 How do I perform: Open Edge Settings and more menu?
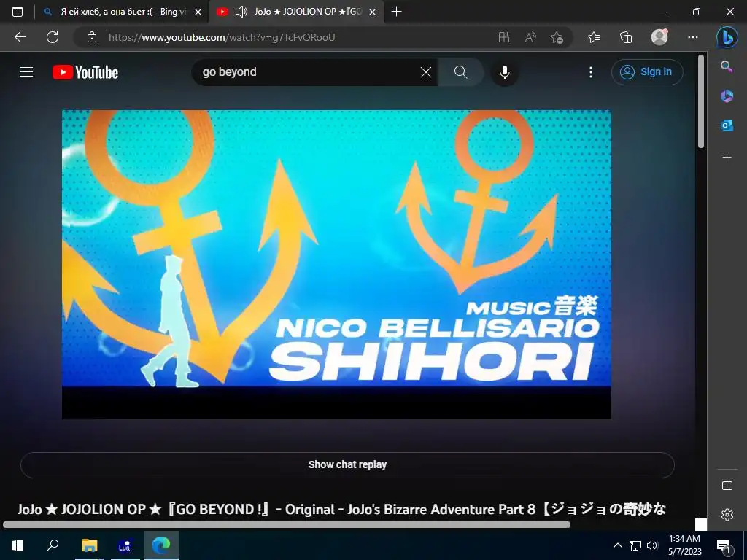pyautogui.click(x=693, y=37)
